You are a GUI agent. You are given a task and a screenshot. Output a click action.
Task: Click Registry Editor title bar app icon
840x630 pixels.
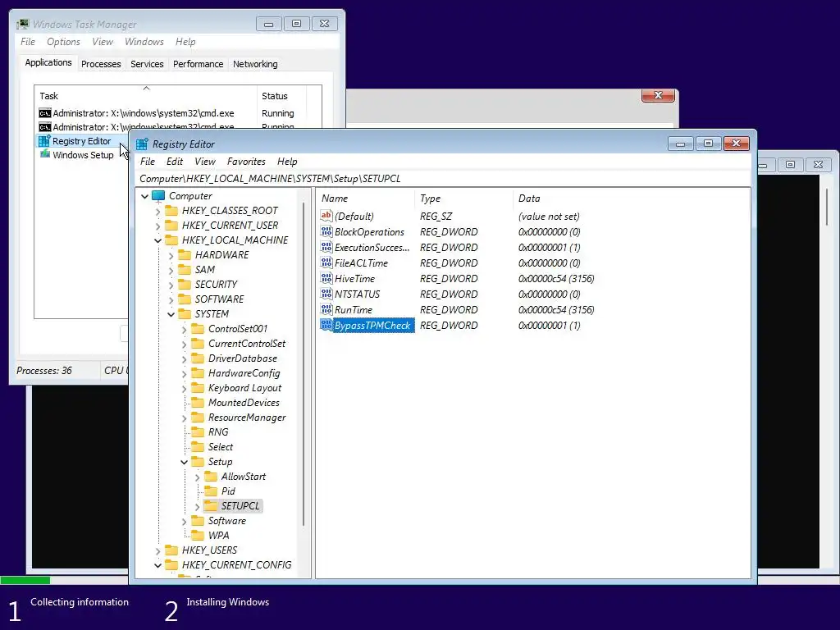pos(142,144)
